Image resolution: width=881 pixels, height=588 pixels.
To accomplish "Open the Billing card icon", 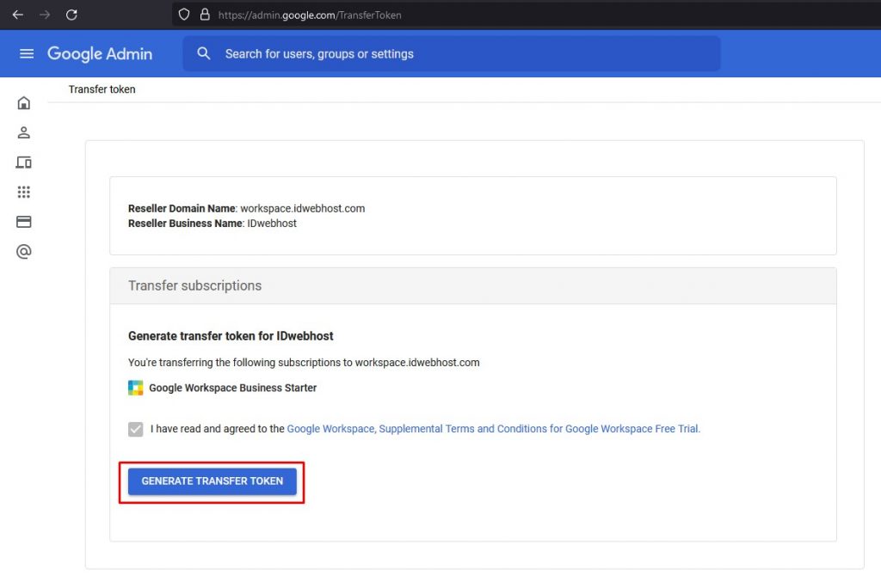I will 23,221.
